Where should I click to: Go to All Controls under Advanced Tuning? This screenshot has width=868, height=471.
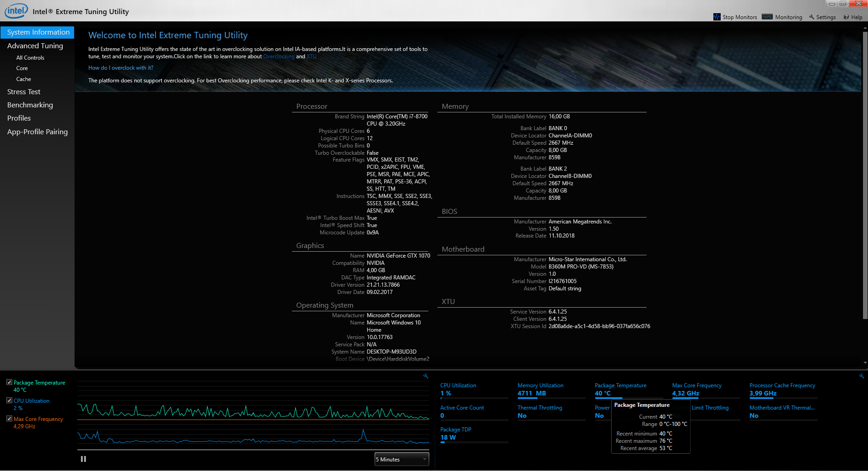click(30, 58)
